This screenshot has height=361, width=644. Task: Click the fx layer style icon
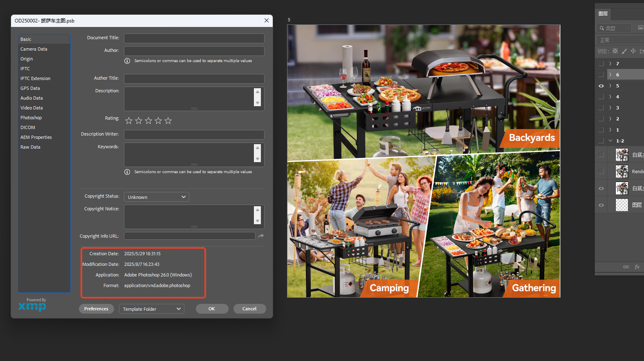click(637, 267)
